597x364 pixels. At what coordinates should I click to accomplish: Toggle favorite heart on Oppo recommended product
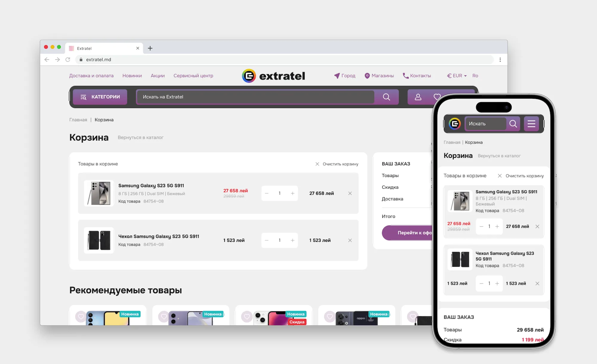330,317
